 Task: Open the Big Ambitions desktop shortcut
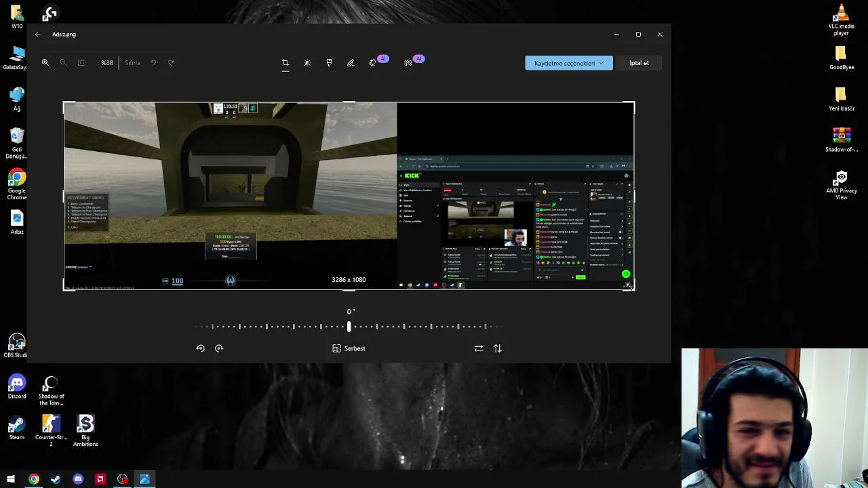coord(85,431)
